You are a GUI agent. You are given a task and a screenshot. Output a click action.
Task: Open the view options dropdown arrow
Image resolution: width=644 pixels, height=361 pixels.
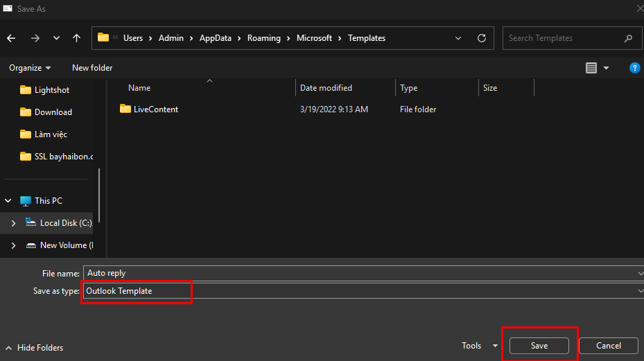coord(606,68)
